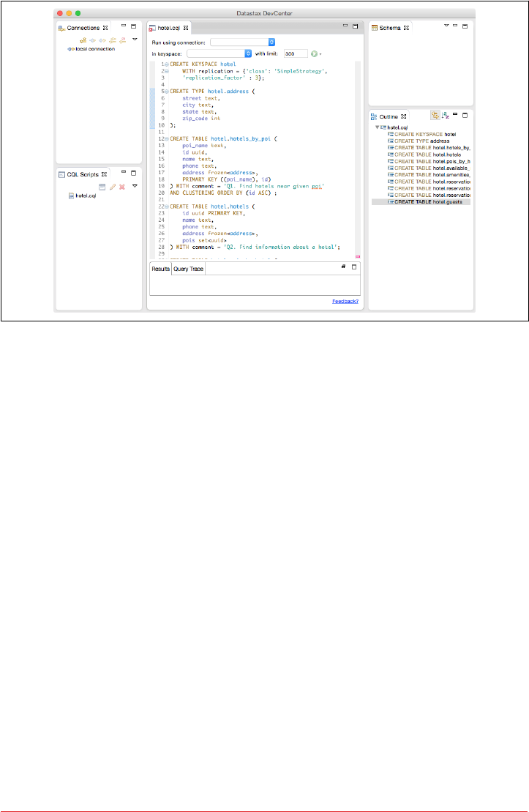This screenshot has width=529, height=812.
Task: Minimize the editor area
Action: pyautogui.click(x=345, y=26)
